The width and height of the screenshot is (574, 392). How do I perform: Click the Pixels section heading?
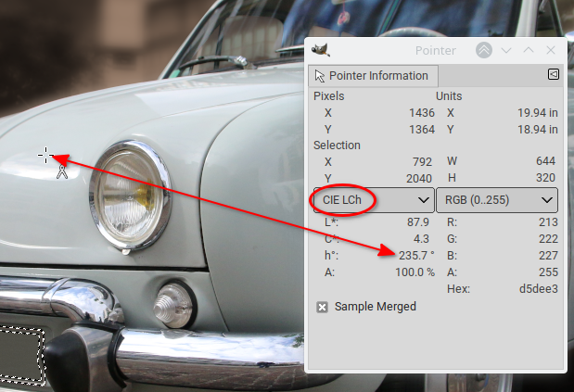click(x=329, y=95)
